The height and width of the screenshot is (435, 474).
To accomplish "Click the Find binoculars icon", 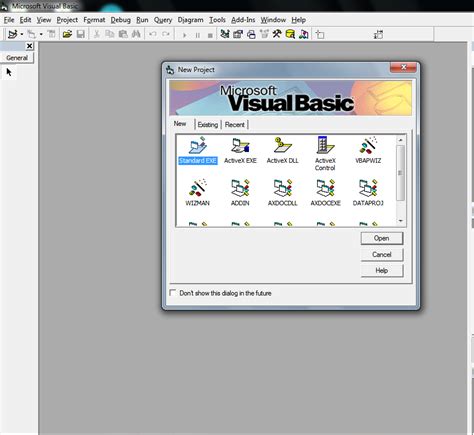I will [136, 34].
